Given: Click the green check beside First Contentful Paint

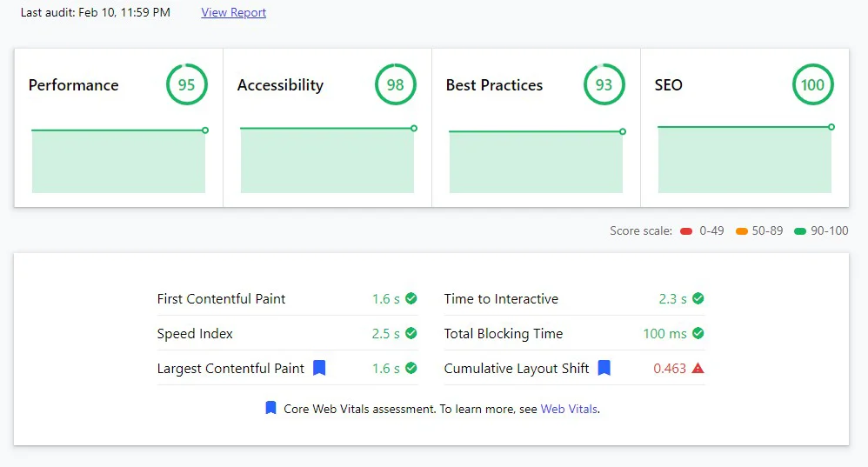Looking at the screenshot, I should click(411, 298).
